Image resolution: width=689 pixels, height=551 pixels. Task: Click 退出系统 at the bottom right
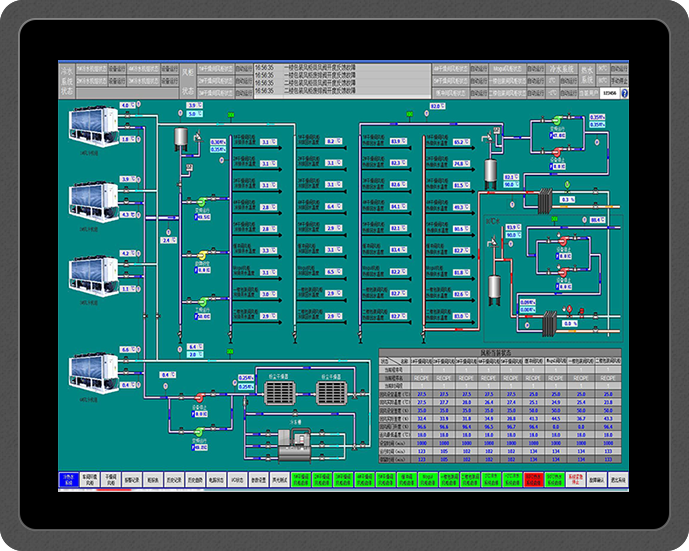coord(617,479)
